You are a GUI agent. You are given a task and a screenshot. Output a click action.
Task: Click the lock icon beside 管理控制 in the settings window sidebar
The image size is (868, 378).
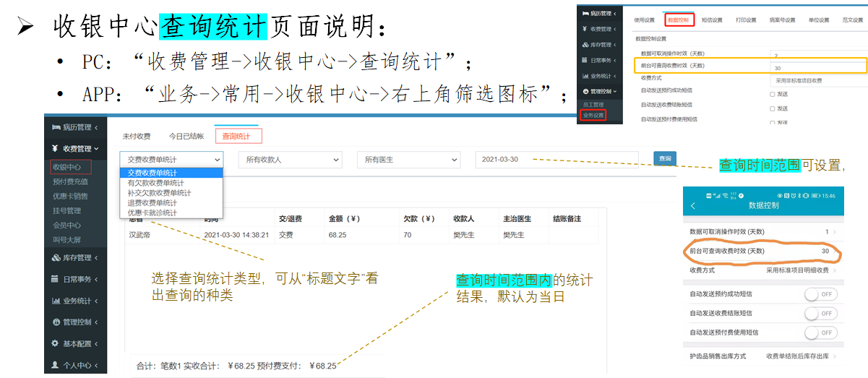pyautogui.click(x=585, y=92)
